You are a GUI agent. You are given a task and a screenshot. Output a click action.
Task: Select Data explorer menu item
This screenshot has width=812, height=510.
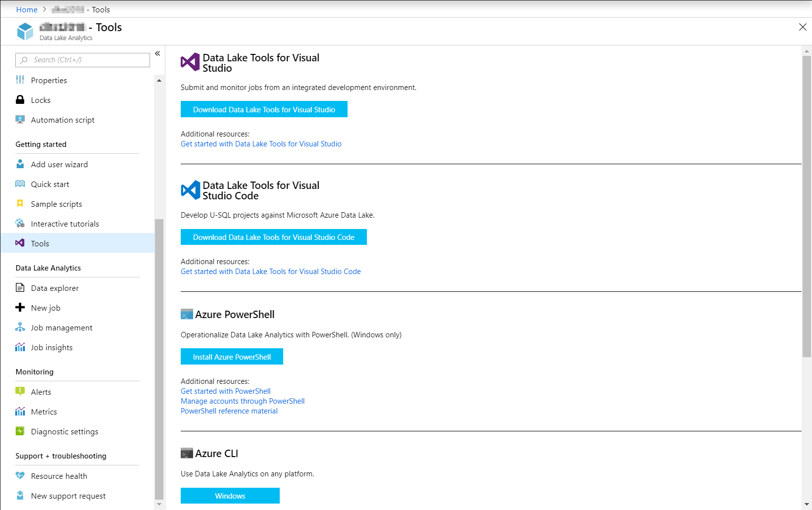[78, 288]
